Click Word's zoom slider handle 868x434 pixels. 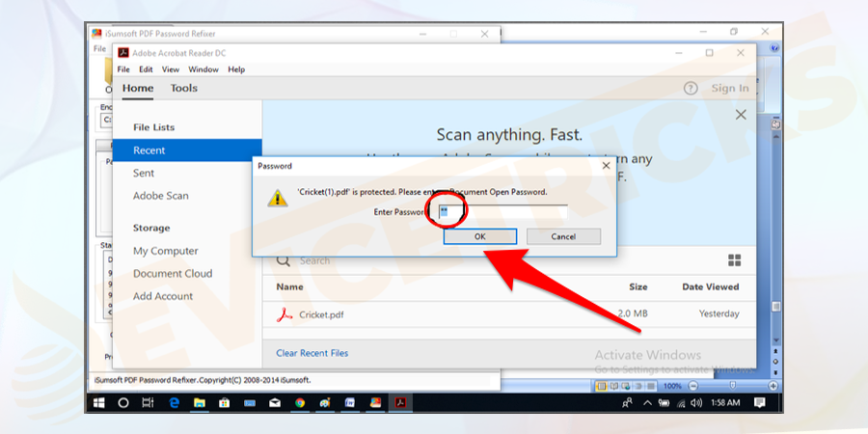(732, 386)
